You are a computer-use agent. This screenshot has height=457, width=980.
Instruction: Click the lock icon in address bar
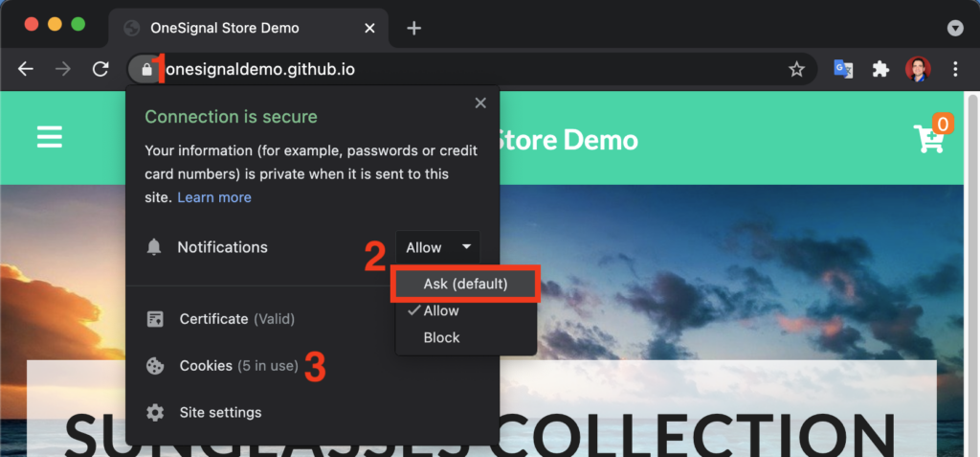coord(146,70)
